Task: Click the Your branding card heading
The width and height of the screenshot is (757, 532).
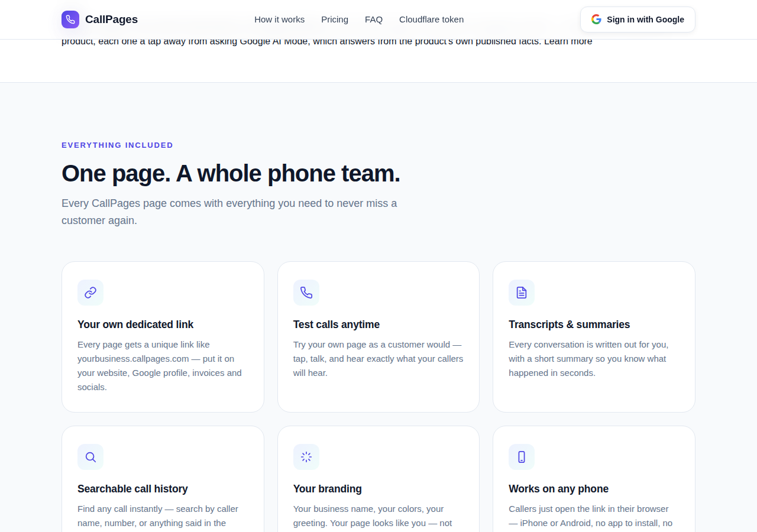Action: coord(328,489)
